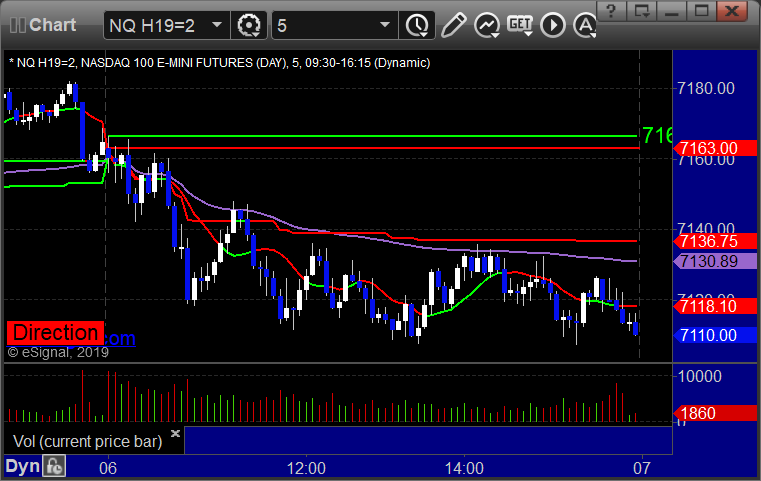Open the time template clock menu
This screenshot has width=761, height=481.
pos(417,25)
